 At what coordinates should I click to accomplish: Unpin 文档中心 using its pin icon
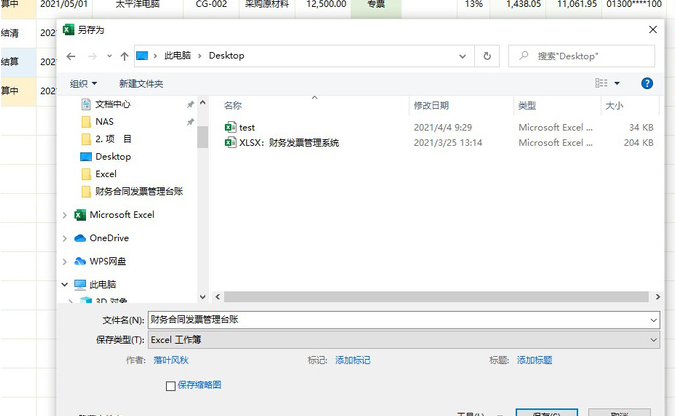190,105
